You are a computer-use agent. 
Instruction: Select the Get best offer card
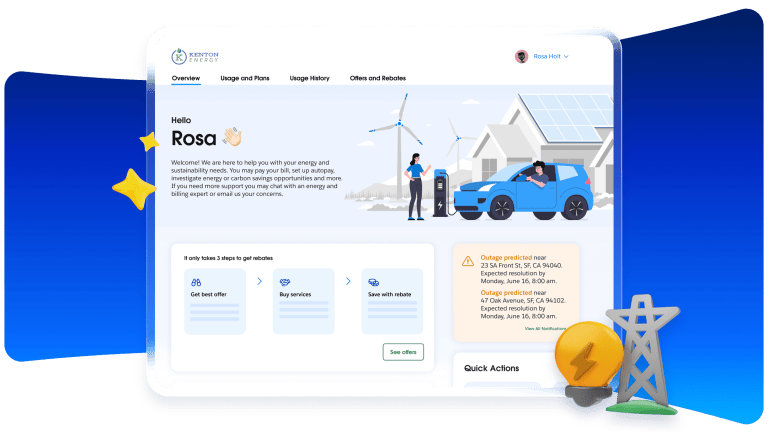coord(215,301)
